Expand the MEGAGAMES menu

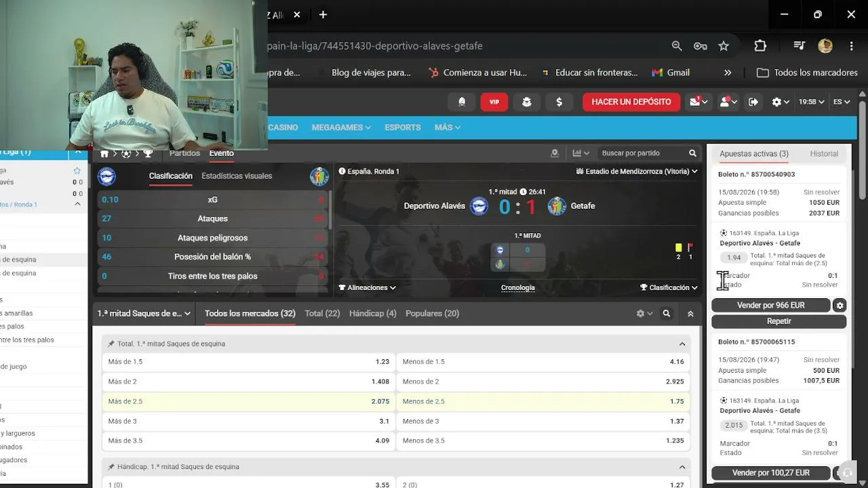[341, 127]
